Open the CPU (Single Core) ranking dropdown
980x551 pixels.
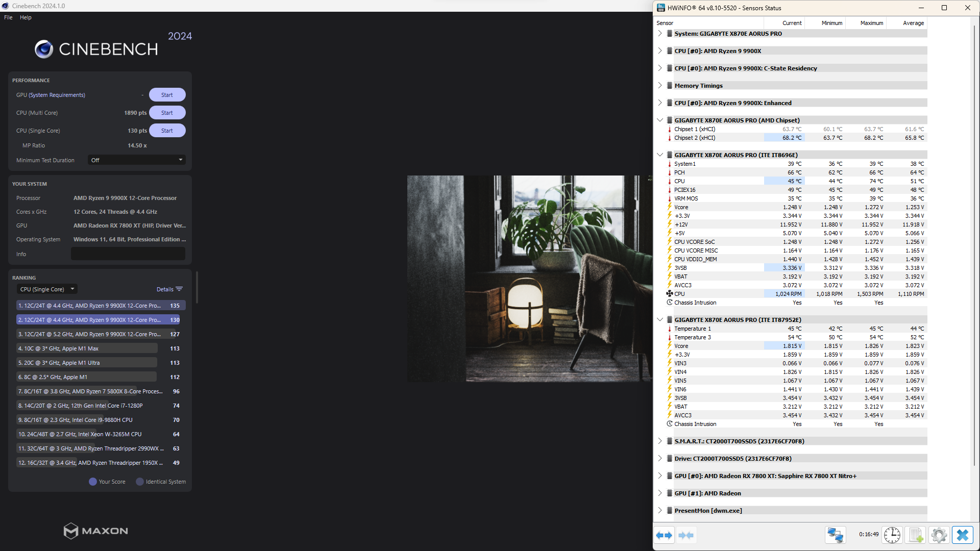(47, 289)
